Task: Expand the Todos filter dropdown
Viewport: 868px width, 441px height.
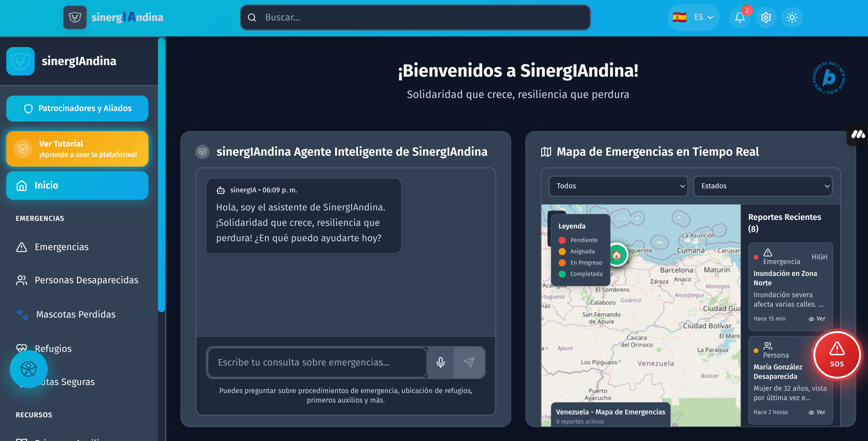Action: click(x=618, y=186)
